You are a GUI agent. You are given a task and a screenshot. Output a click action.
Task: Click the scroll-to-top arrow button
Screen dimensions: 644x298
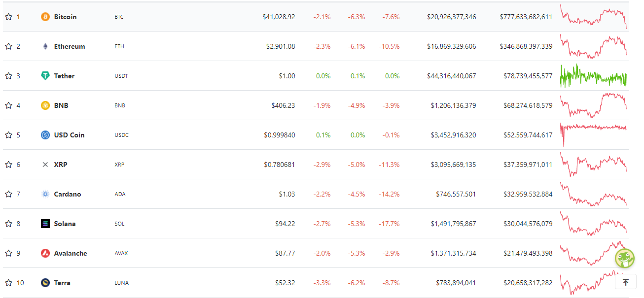tap(625, 282)
